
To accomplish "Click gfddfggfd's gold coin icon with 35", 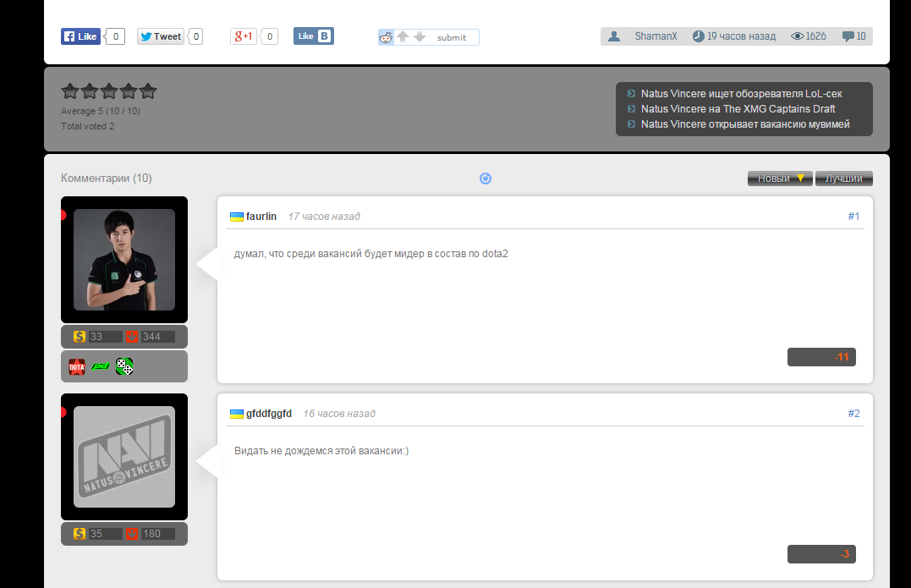I will pos(80,533).
